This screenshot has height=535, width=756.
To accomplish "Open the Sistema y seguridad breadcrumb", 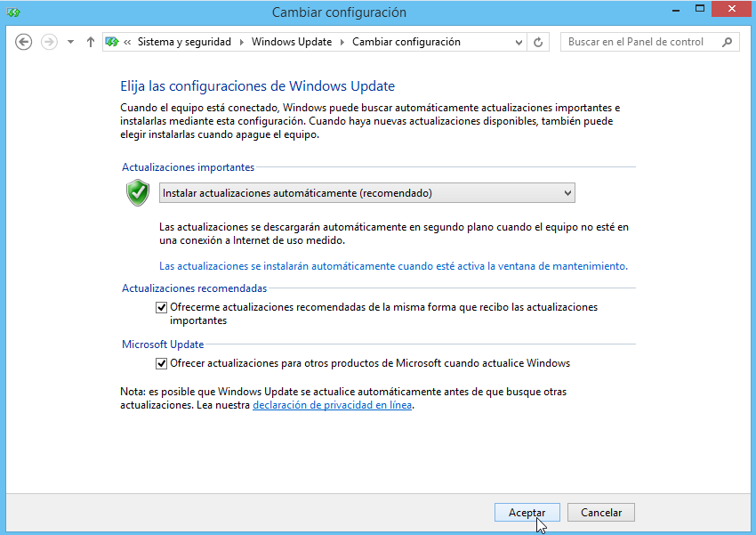I will pyautogui.click(x=184, y=42).
